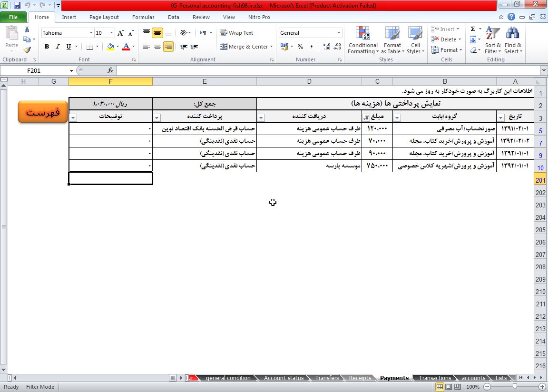Open the Account status sheet tab

pyautogui.click(x=284, y=378)
